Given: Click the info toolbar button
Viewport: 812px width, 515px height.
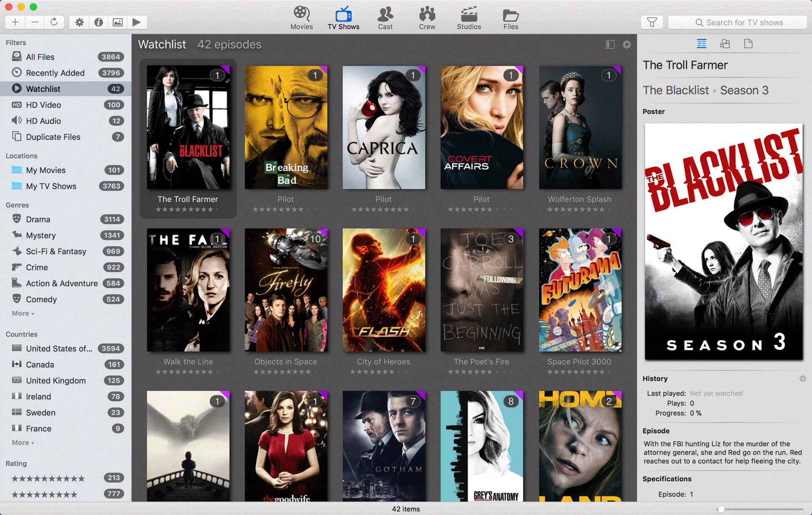Looking at the screenshot, I should point(99,22).
